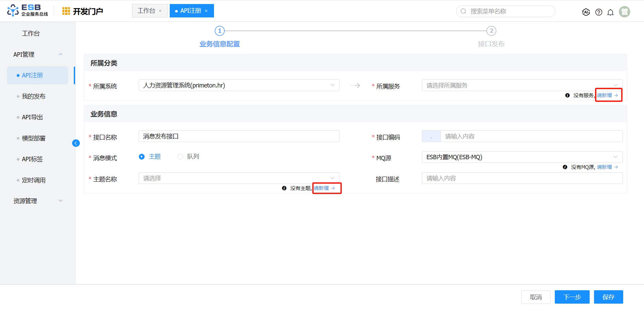
Task: Close the API注册 tab
Action: (x=206, y=11)
